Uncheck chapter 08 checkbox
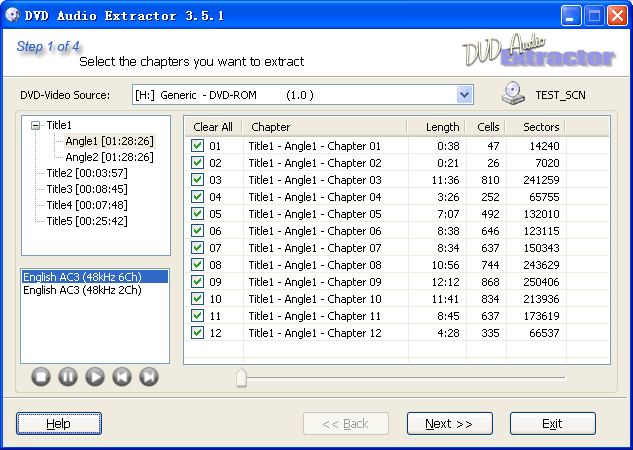Image resolution: width=633 pixels, height=450 pixels. click(x=197, y=265)
